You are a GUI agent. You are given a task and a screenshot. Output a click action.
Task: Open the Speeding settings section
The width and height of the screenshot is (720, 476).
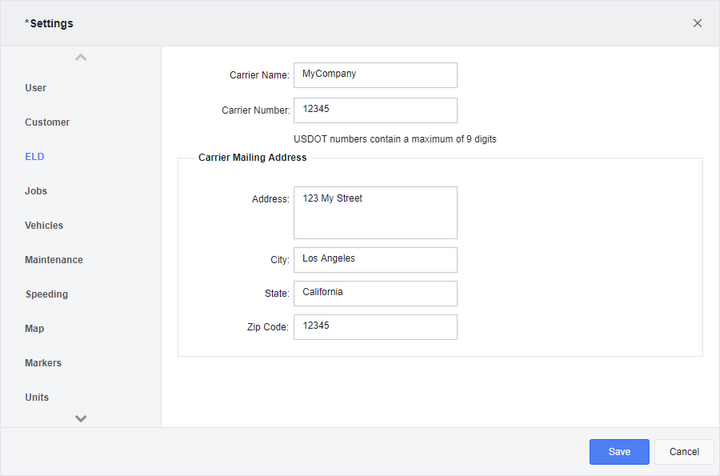[46, 294]
